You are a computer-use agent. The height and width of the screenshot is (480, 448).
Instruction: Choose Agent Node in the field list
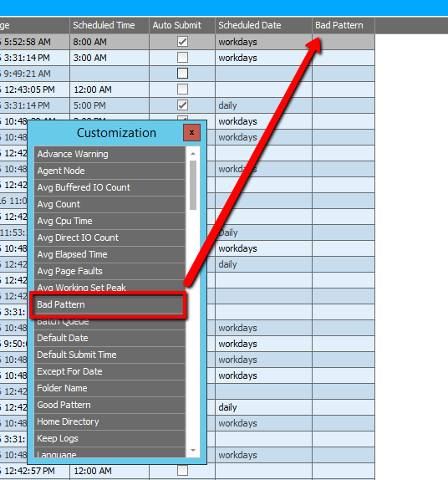click(109, 171)
